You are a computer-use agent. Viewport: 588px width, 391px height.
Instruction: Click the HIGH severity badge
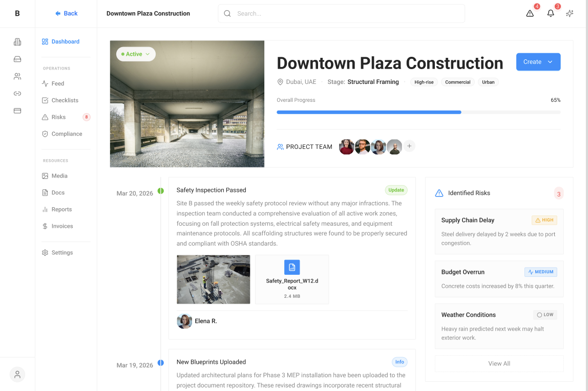[544, 220]
